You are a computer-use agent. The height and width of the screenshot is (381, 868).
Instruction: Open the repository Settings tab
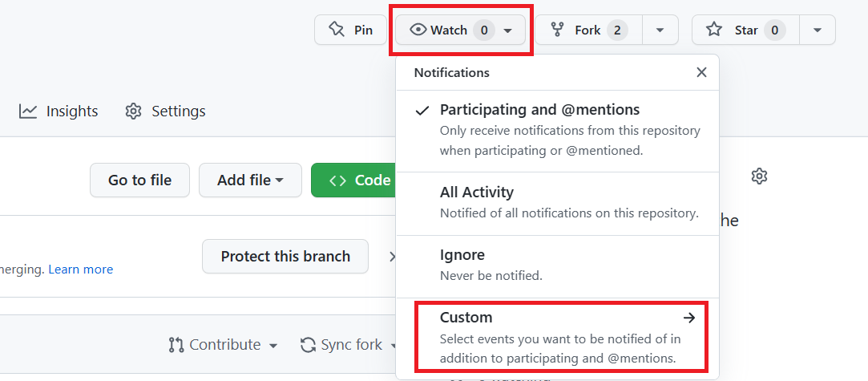click(165, 111)
